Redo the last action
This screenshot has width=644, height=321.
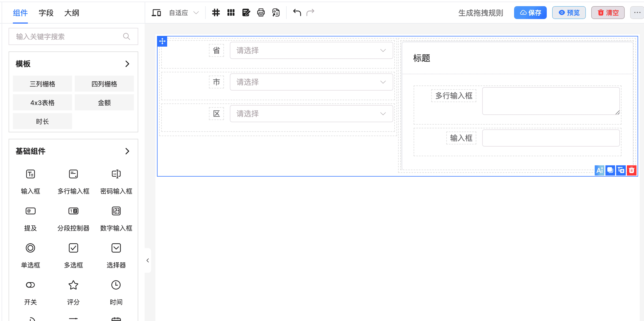(x=310, y=12)
